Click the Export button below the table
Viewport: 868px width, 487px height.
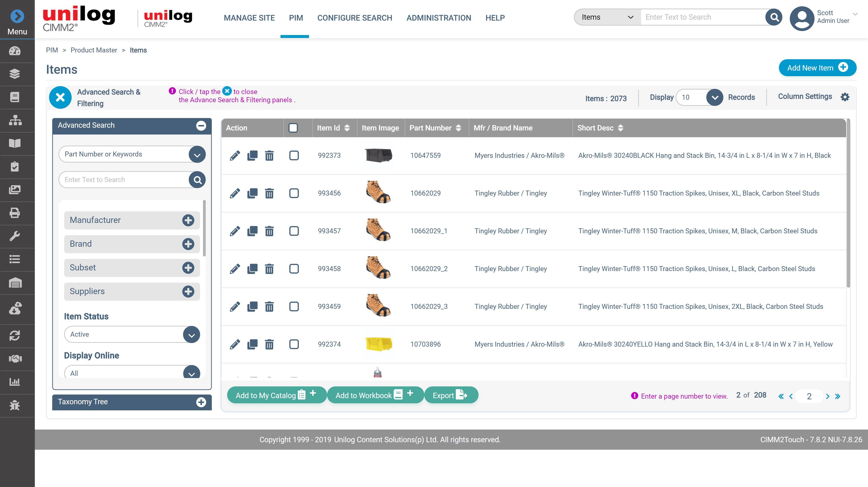[x=451, y=395]
